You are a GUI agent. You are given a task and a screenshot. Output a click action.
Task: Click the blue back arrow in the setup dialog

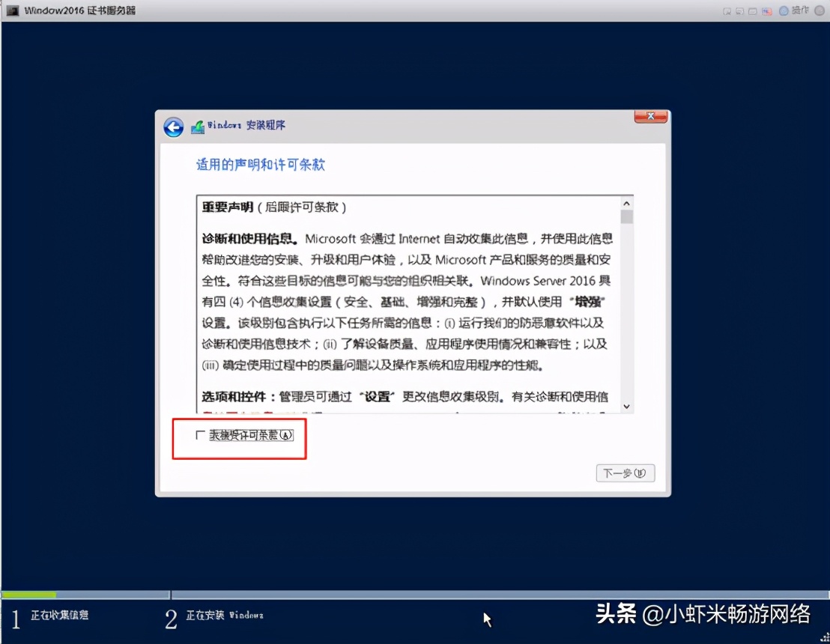point(173,127)
